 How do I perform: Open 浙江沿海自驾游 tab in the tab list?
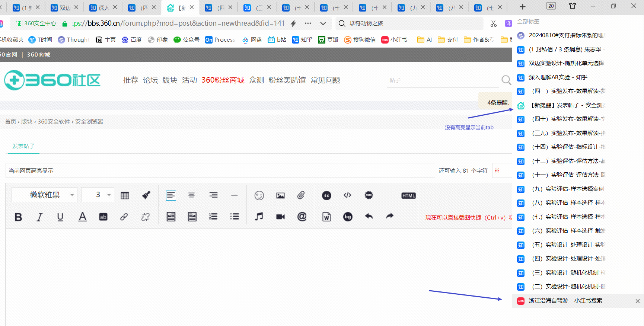coord(565,301)
